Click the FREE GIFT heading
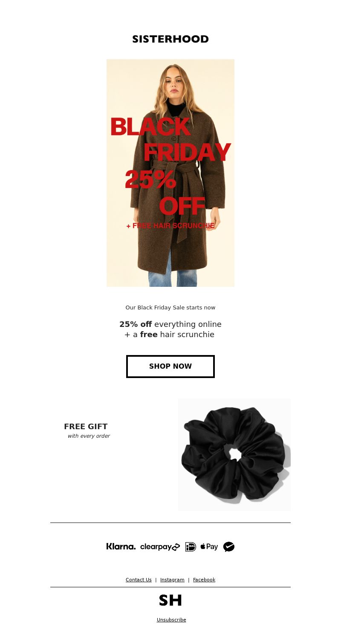 point(86,427)
